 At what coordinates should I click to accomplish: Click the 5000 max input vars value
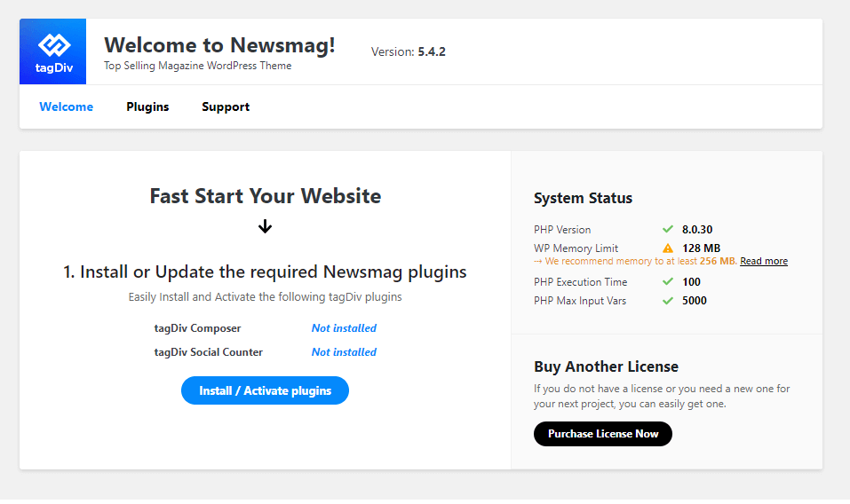(x=695, y=301)
